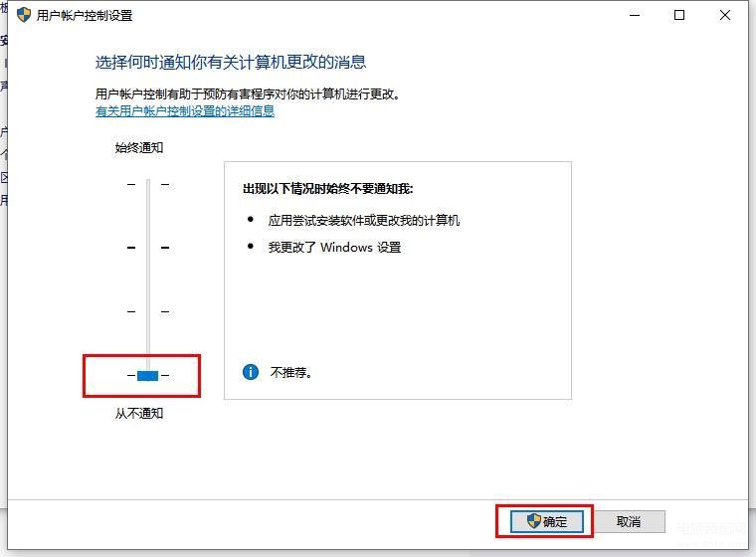Screen dimensions: 756x557
Task: Click the blue slider thumb at 从不通知
Action: tap(147, 375)
